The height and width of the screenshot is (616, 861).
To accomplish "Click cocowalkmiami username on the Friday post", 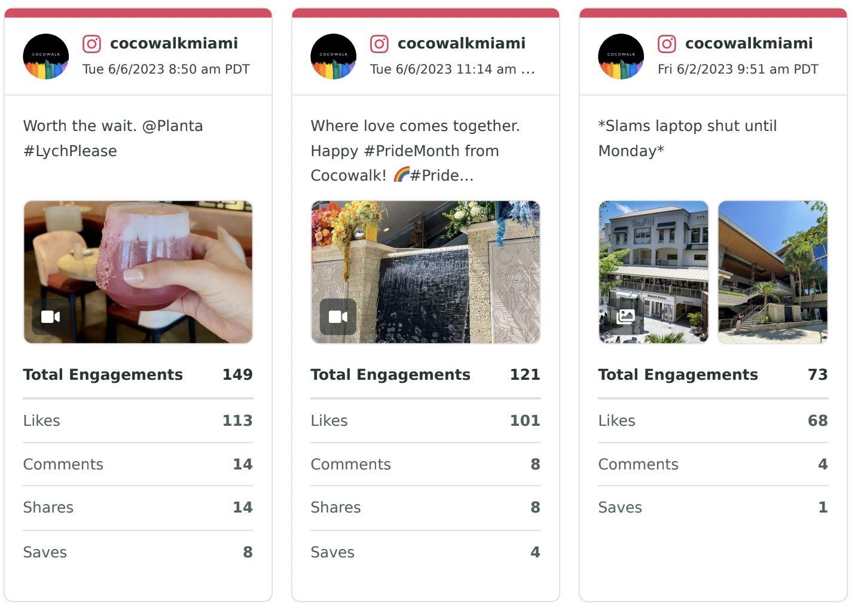I will (749, 43).
